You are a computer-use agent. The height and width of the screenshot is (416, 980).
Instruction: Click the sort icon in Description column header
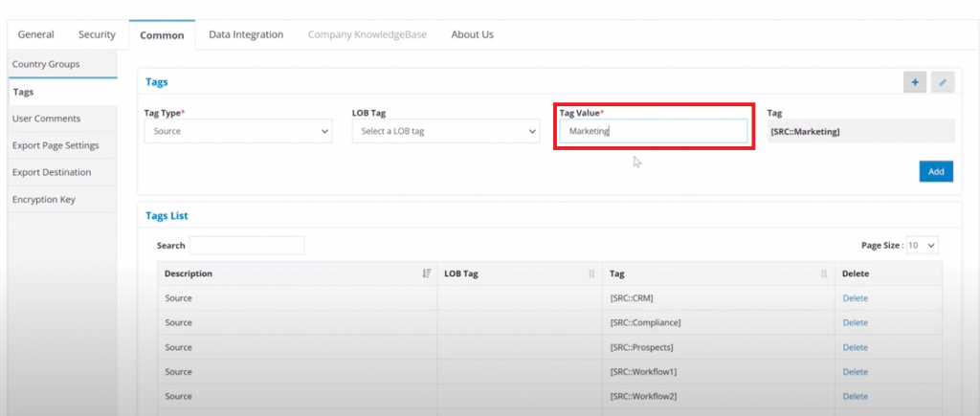426,274
